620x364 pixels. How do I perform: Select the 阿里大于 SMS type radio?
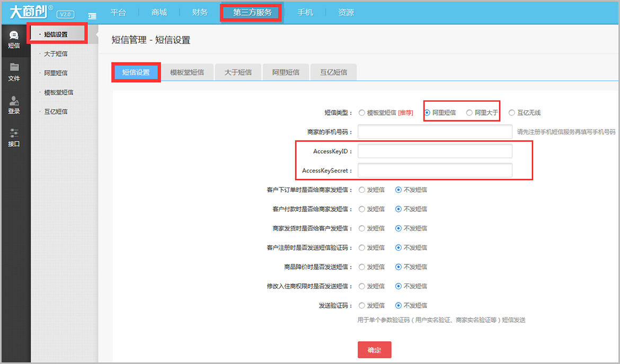(469, 112)
